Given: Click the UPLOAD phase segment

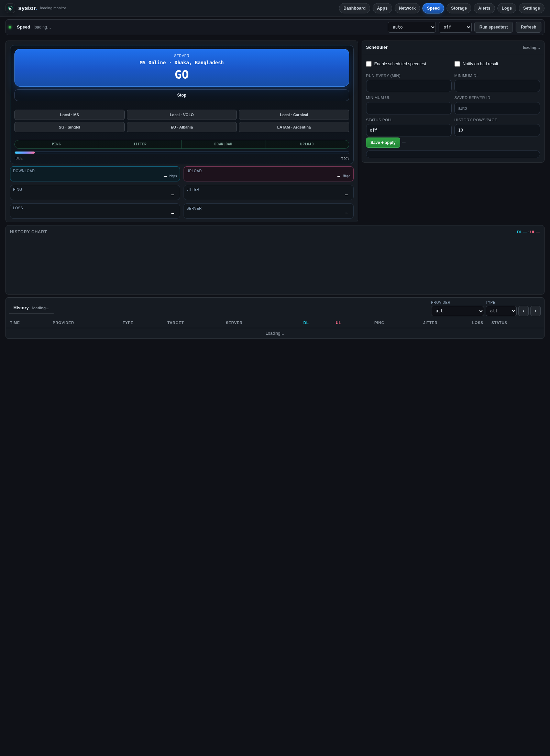Looking at the screenshot, I should (x=307, y=144).
